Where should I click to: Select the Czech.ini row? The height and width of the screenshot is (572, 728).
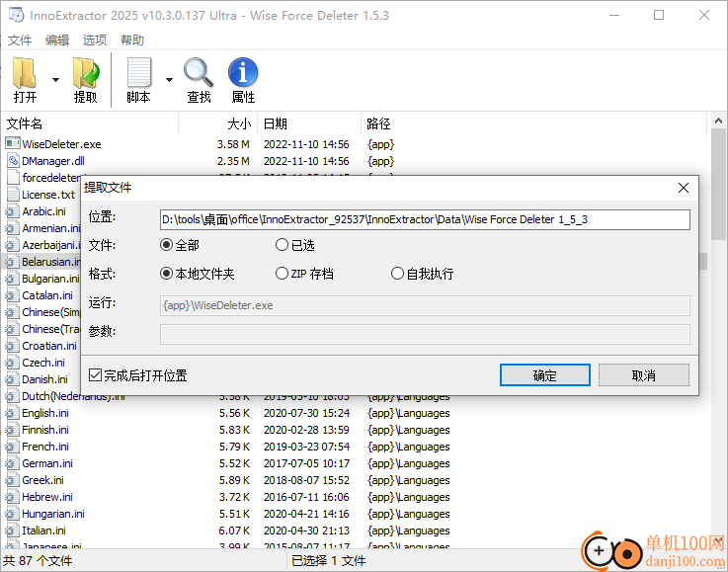point(42,363)
